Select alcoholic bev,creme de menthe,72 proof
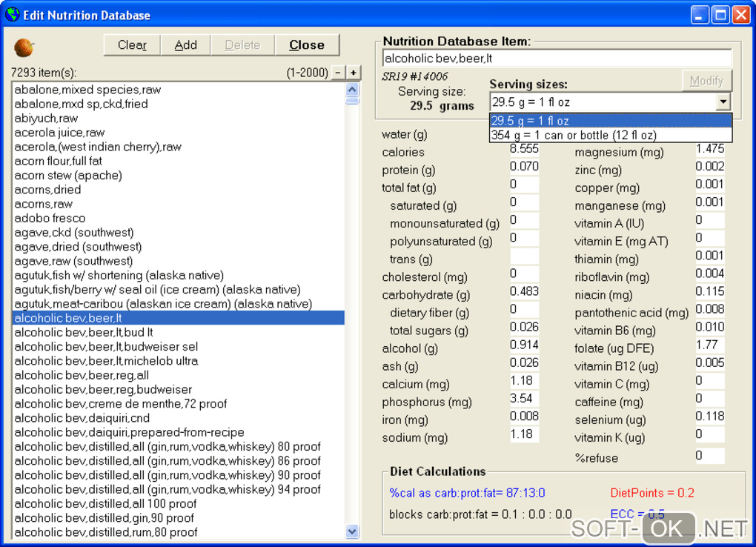 click(178, 404)
